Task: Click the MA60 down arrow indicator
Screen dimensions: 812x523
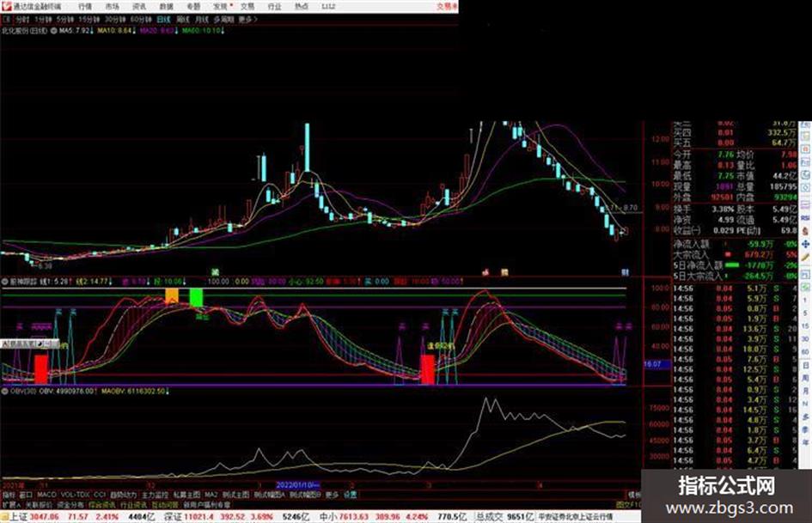Action: tap(223, 31)
